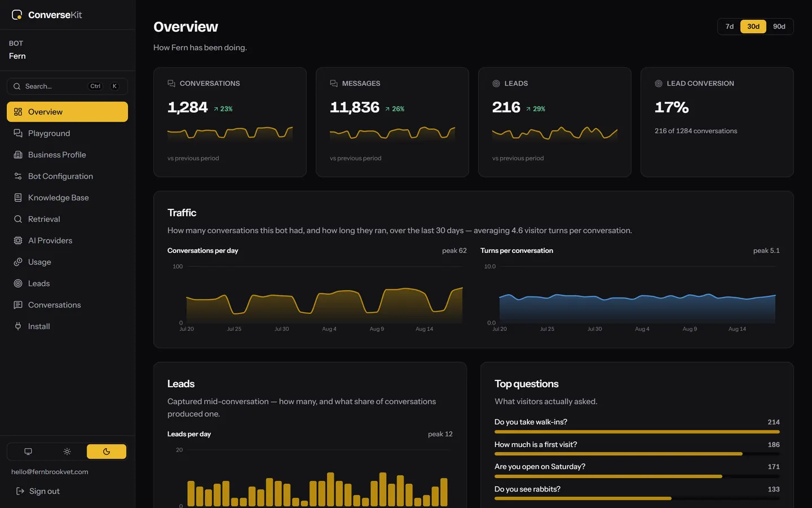Go to the Install page

coord(67,326)
